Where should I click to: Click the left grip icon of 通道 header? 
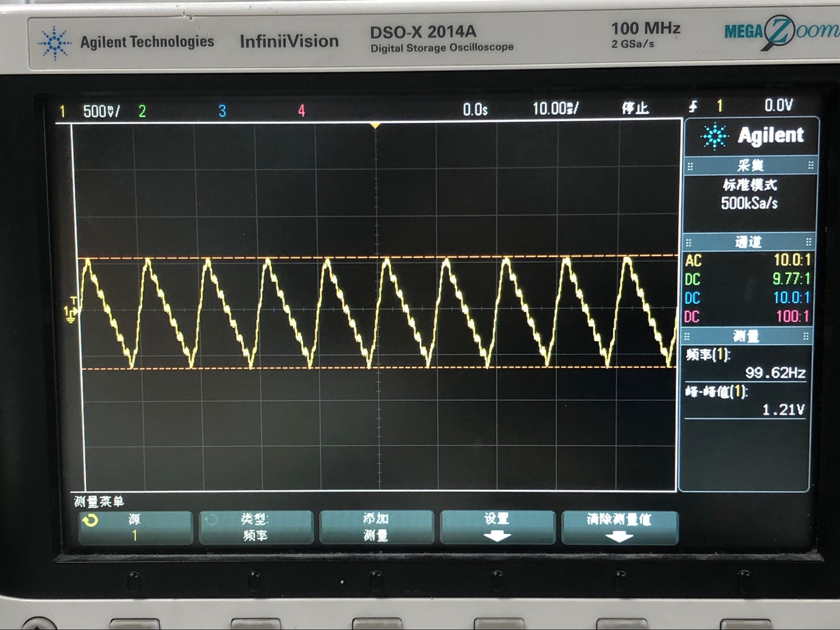(689, 243)
